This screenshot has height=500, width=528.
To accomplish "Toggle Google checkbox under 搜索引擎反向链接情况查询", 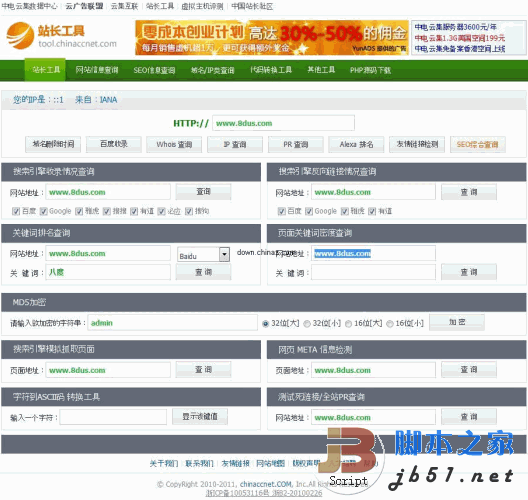I will pos(308,211).
